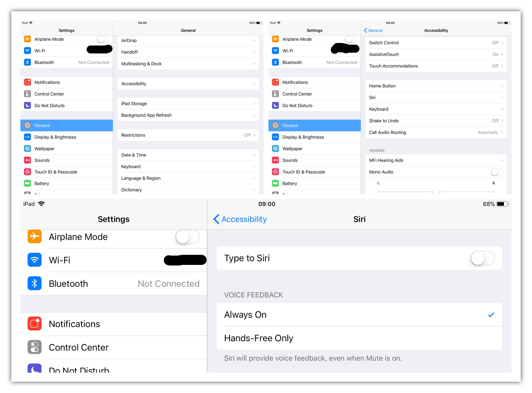Turn on Mono Audio
The height and width of the screenshot is (393, 532).
coord(497,172)
